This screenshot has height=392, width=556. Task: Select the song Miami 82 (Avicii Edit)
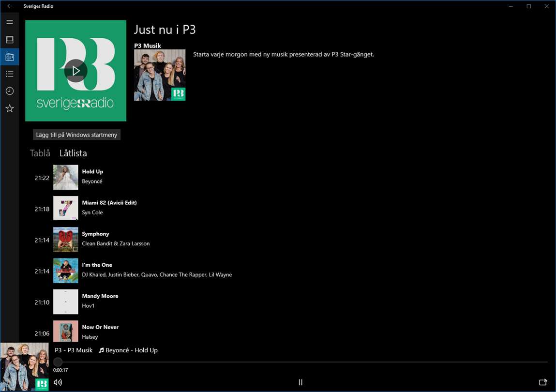tap(109, 203)
